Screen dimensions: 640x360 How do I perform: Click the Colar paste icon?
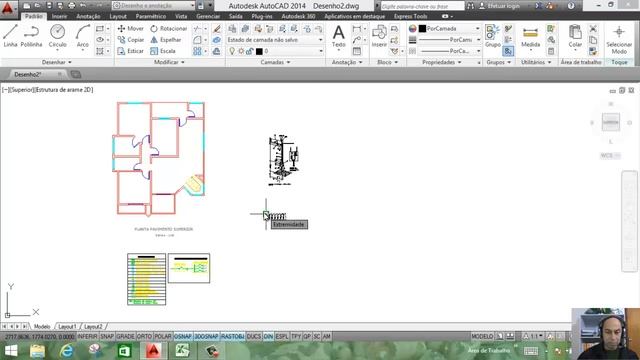click(575, 36)
